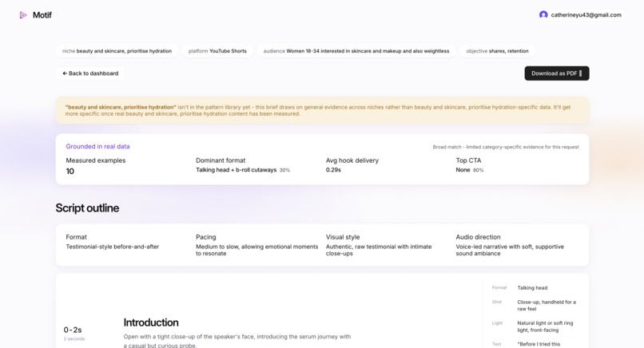This screenshot has height=348, width=644.
Task: Click the 'Talking head' format value in sidebar
Action: pyautogui.click(x=532, y=287)
